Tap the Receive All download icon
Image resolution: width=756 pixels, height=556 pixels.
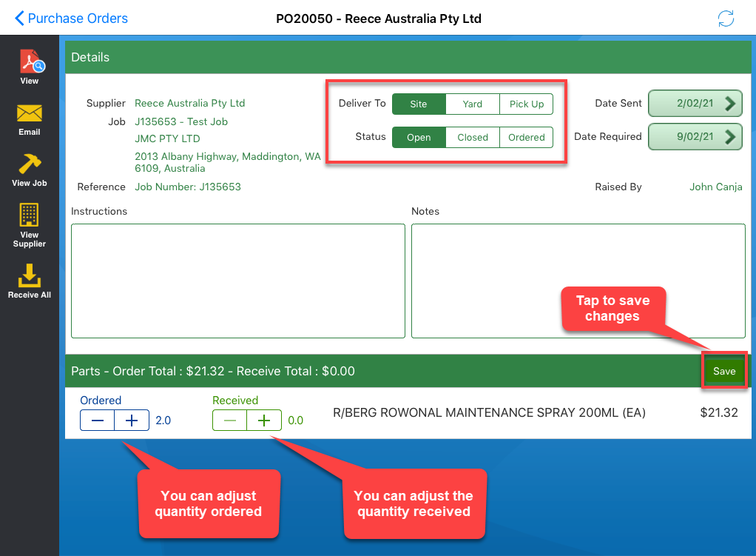tap(30, 275)
